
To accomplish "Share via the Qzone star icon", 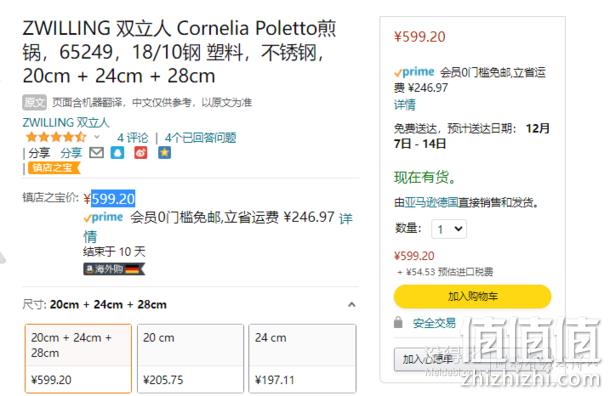I will [x=164, y=152].
